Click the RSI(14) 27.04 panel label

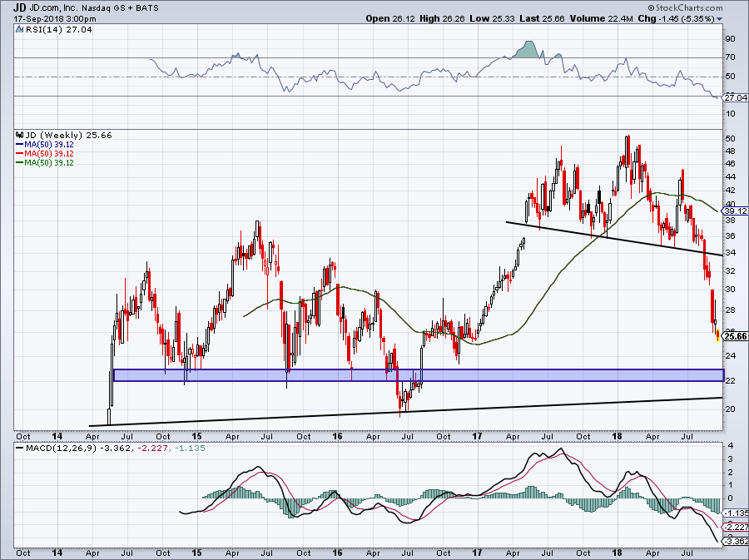[57, 29]
